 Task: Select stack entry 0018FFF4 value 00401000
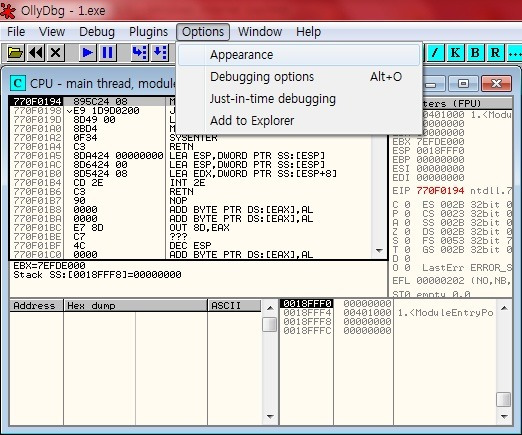(367, 313)
